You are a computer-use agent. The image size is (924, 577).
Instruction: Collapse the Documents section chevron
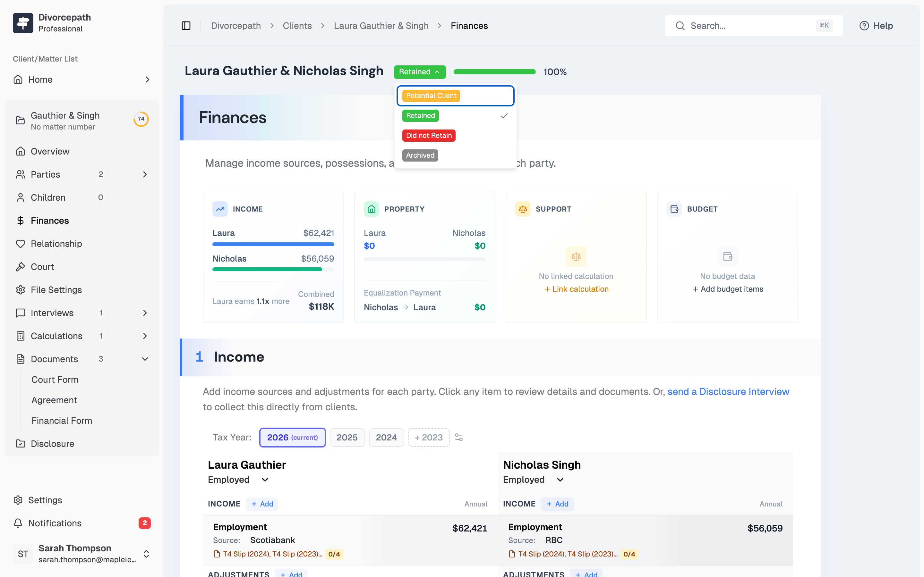(x=145, y=359)
